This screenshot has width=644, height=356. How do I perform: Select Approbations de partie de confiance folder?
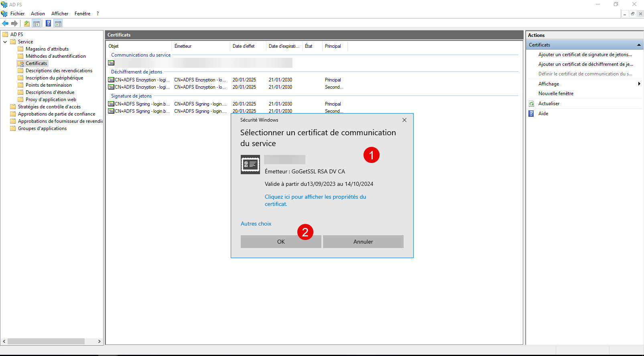pyautogui.click(x=56, y=114)
